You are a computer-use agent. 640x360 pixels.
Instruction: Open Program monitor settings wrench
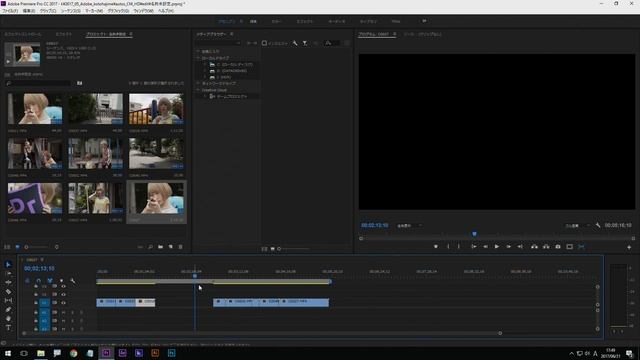tap(598, 225)
